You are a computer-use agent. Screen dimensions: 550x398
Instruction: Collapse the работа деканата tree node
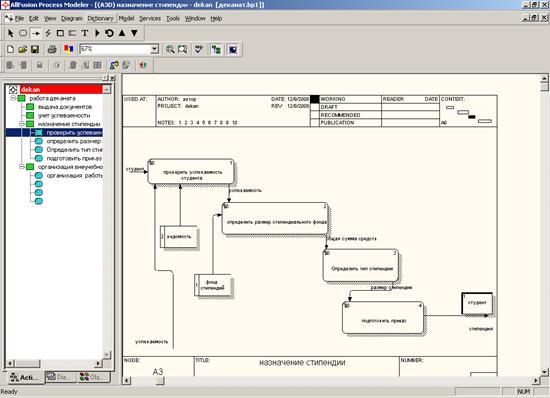tap(13, 98)
